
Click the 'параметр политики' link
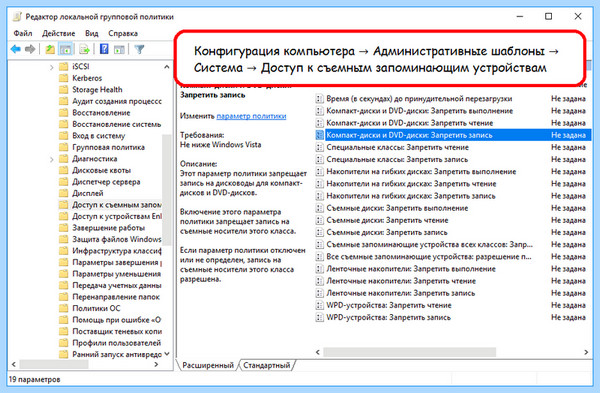tap(251, 116)
